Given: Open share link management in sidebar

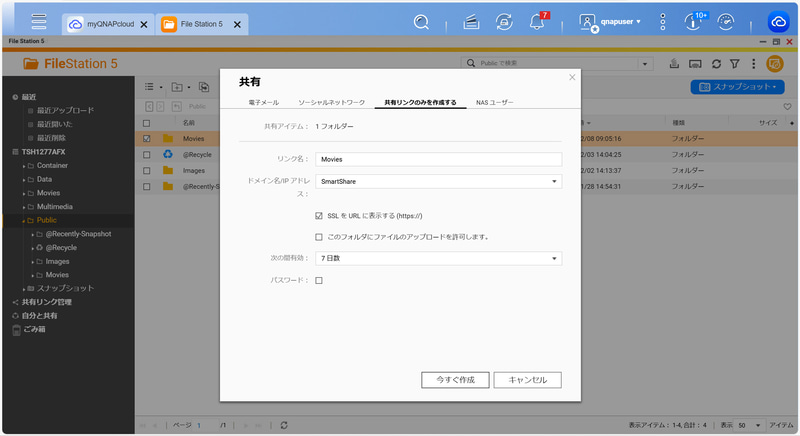Looking at the screenshot, I should (x=46, y=302).
